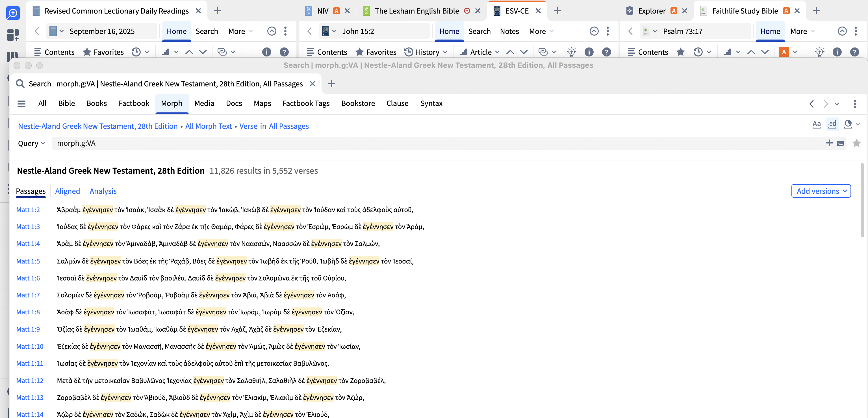Expand the Article navigation dropdown
Screen dimensions: 868x418
[497, 52]
